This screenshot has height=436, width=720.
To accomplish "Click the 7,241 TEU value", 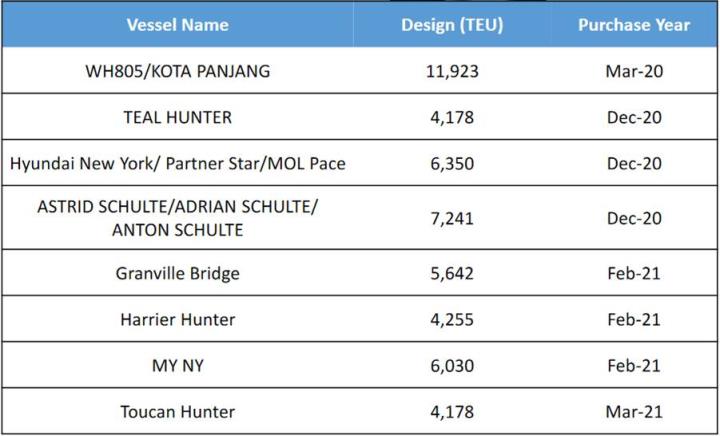I will pos(452,218).
